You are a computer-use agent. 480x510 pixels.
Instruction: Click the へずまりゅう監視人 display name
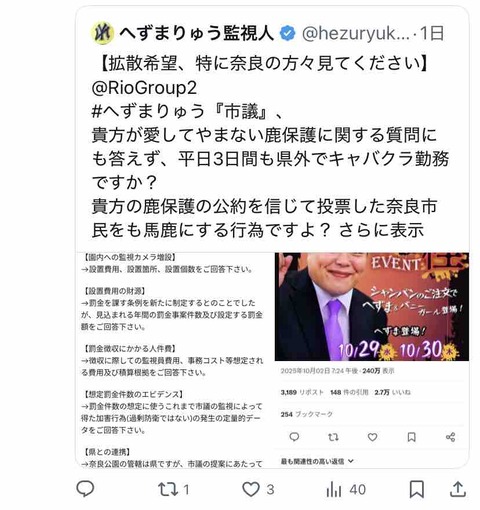tap(196, 33)
